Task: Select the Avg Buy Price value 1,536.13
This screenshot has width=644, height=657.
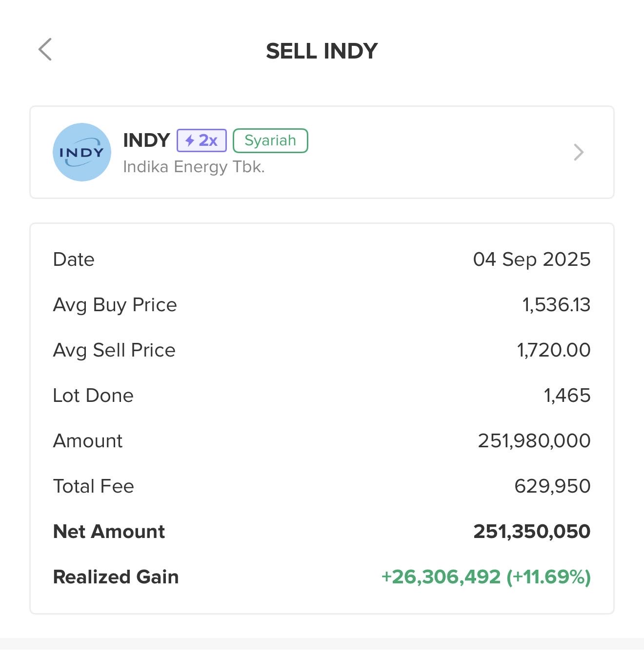Action: tap(556, 305)
